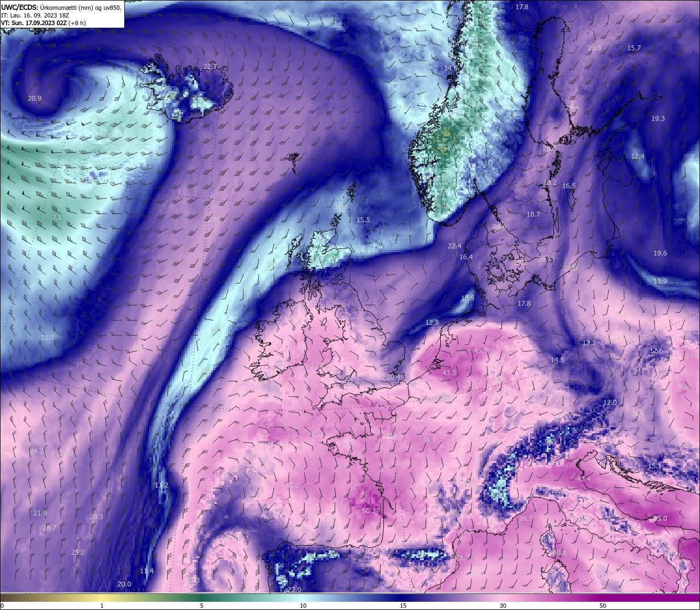This screenshot has width=700, height=610.
Task: Click the 12.6 value label
Action: [x=656, y=351]
